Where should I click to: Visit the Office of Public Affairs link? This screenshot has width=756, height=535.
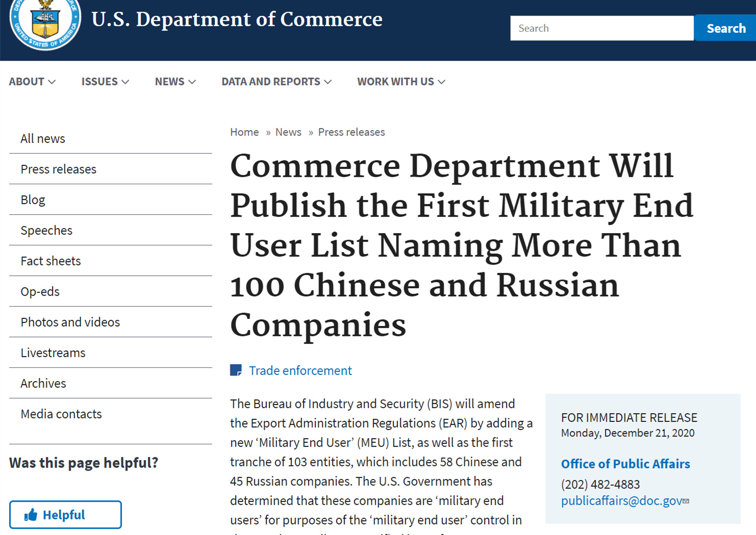pyautogui.click(x=625, y=464)
